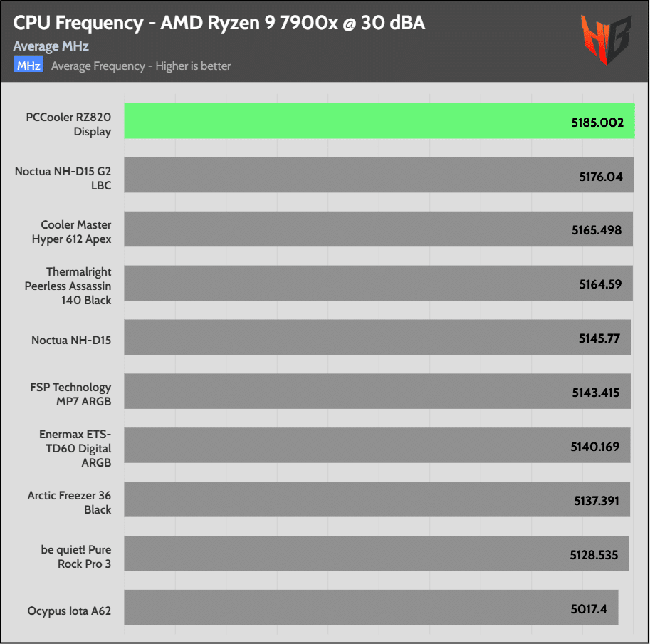Click the Ocypus Iota A62 label
The image size is (650, 644).
click(x=69, y=611)
